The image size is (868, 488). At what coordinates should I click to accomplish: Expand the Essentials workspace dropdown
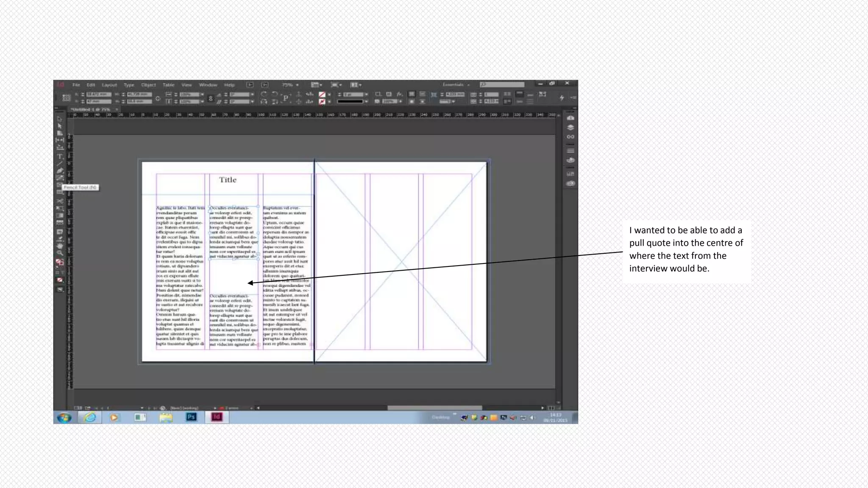[x=456, y=85]
